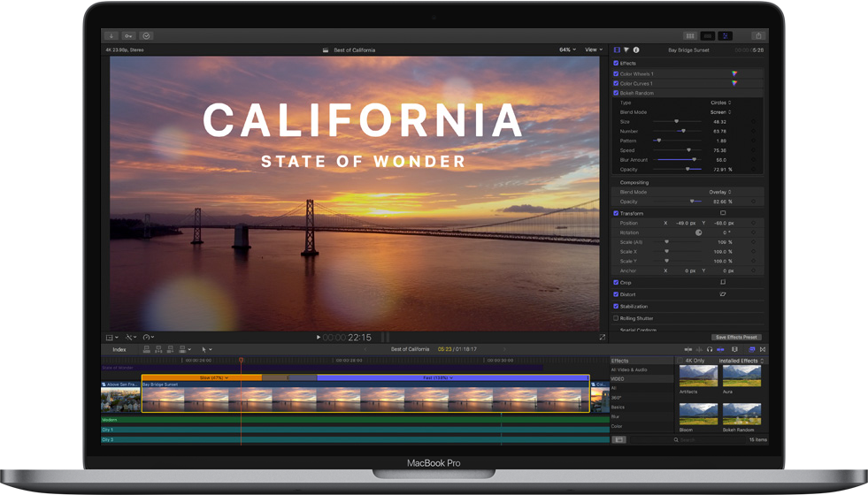Open the enhancement wand dropdown under viewer
The height and width of the screenshot is (495, 868).
(131, 337)
